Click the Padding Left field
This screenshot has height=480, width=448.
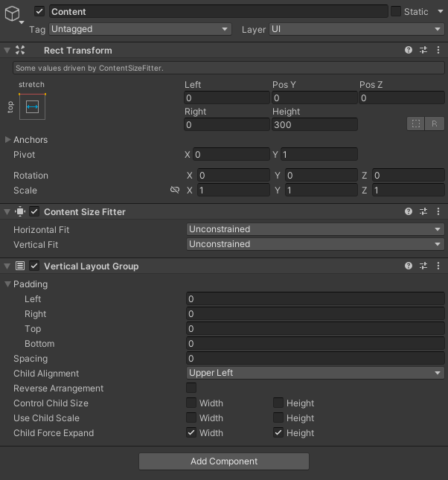click(x=316, y=298)
